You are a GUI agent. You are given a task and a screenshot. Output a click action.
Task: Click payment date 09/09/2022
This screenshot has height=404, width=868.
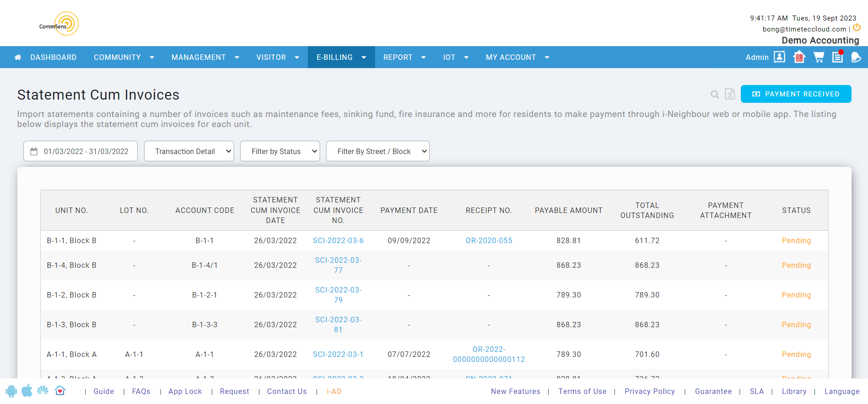click(x=409, y=241)
